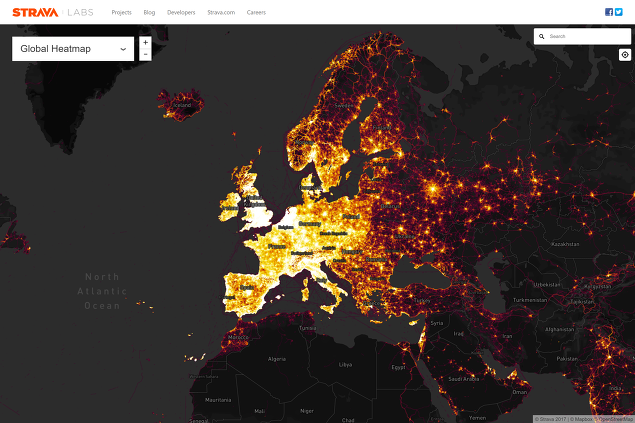Viewport: 635px width, 423px height.
Task: Click the Turkey label on map
Action: coord(422,301)
